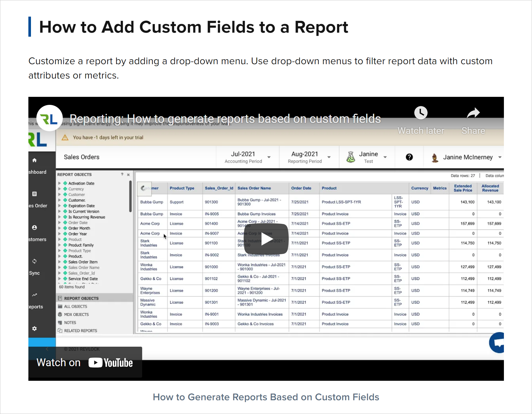Click the Janine Test flask icon
Screen dimensions: 532x414
[351, 157]
